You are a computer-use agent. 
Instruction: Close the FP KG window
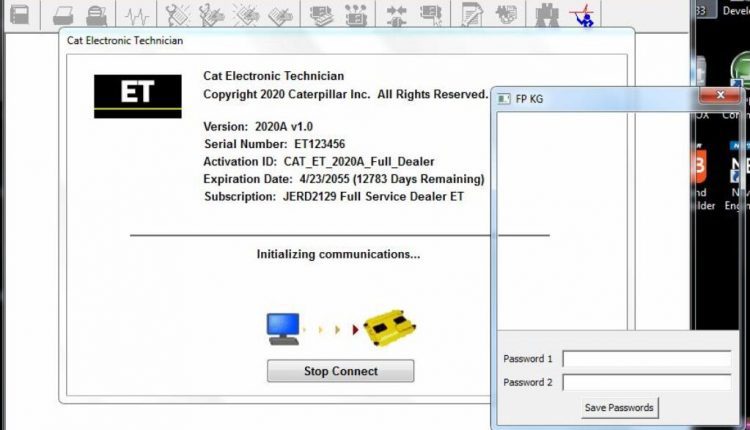click(x=720, y=95)
